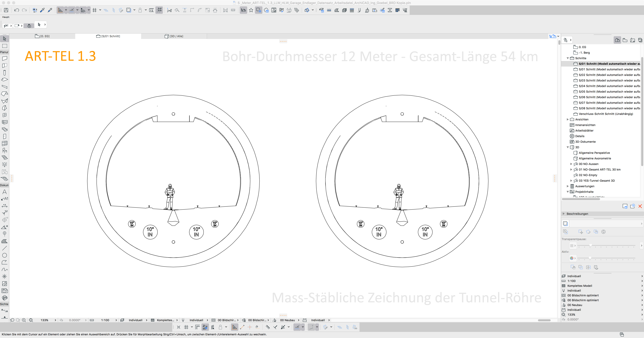Expand the Ansichten folder in the navigator
The height and width of the screenshot is (338, 644).
click(x=568, y=119)
